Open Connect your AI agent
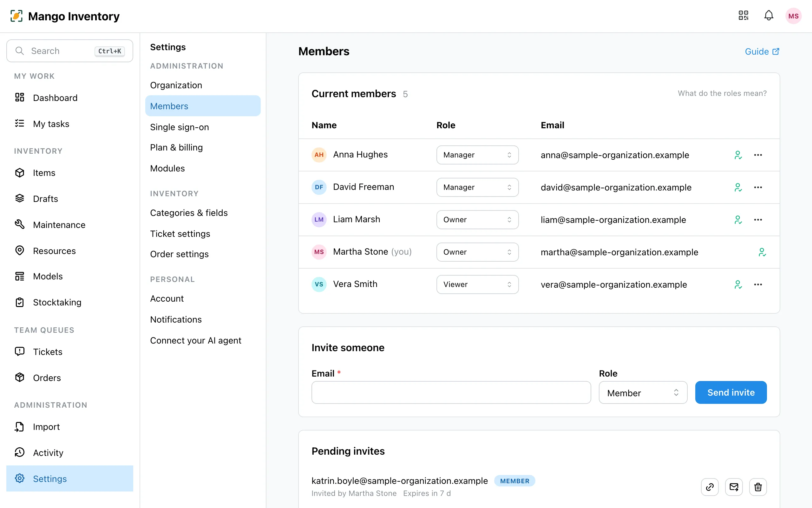This screenshot has width=812, height=508. pyautogui.click(x=203, y=340)
